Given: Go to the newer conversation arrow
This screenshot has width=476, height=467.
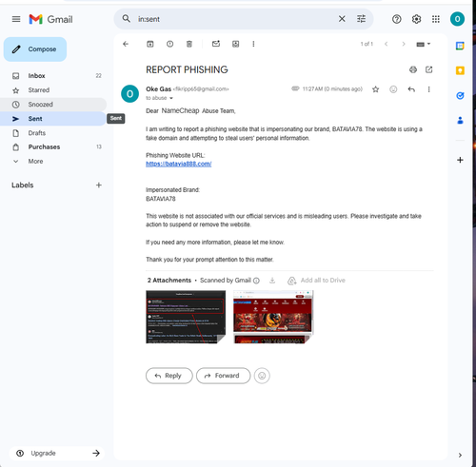Looking at the screenshot, I should point(386,44).
